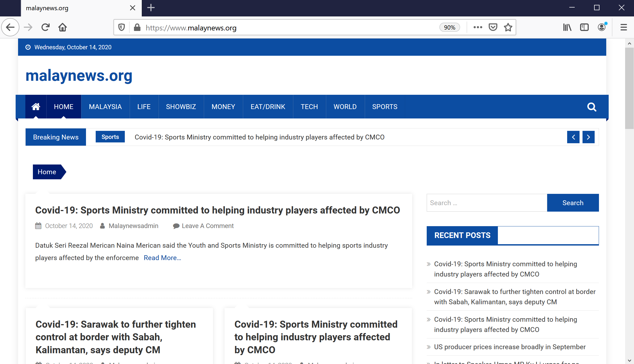Open the Firefox hamburger menu

(623, 27)
